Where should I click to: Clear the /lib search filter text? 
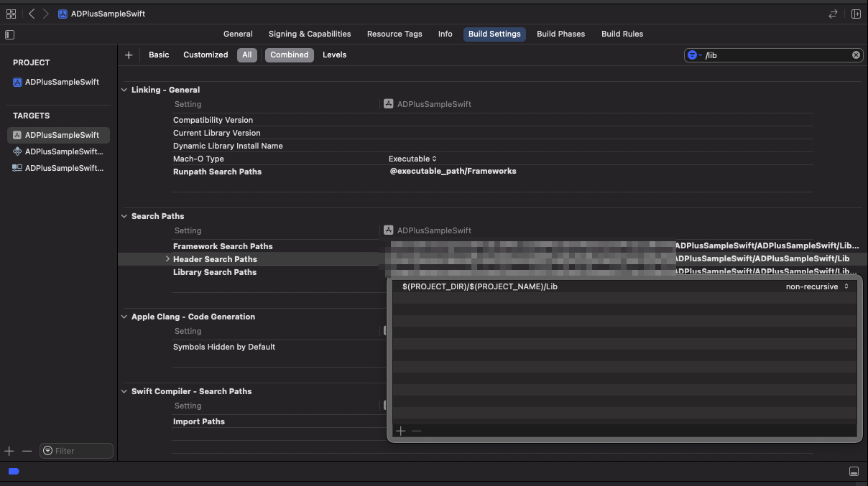tap(856, 55)
